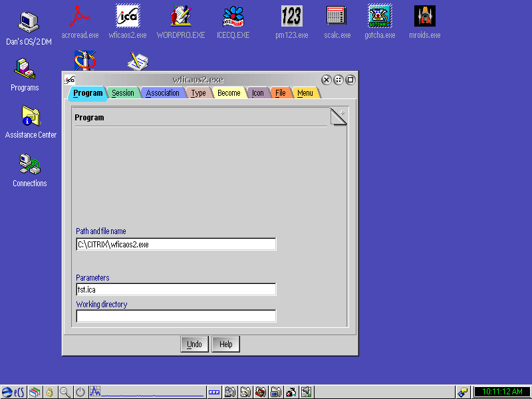This screenshot has height=399, width=532.
Task: Open the Type tab
Action: coord(198,93)
